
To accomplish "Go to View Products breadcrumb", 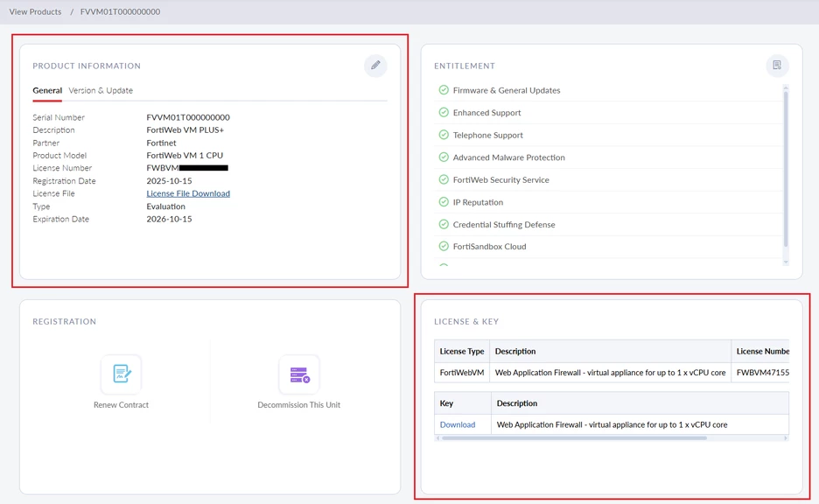I will [x=35, y=11].
